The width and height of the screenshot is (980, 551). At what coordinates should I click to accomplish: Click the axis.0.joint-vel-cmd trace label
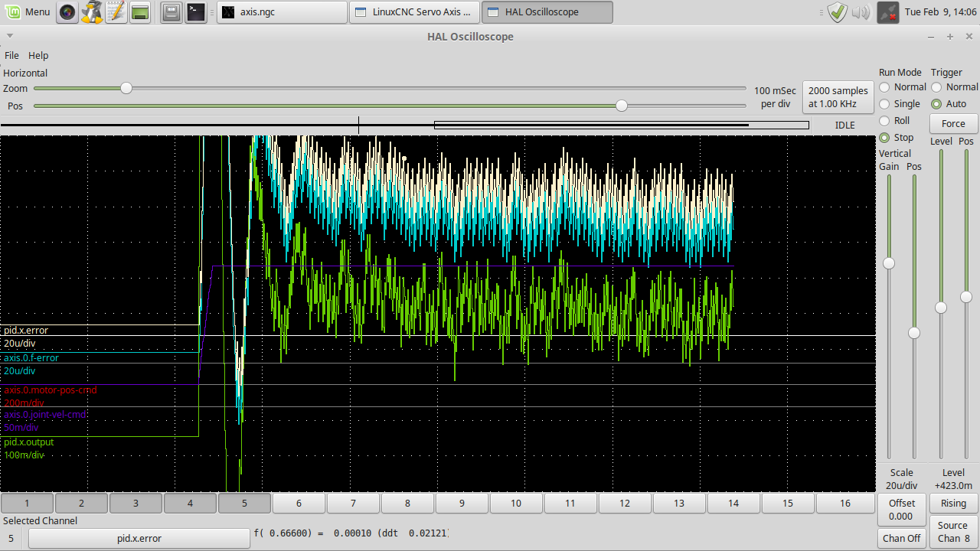click(x=45, y=415)
